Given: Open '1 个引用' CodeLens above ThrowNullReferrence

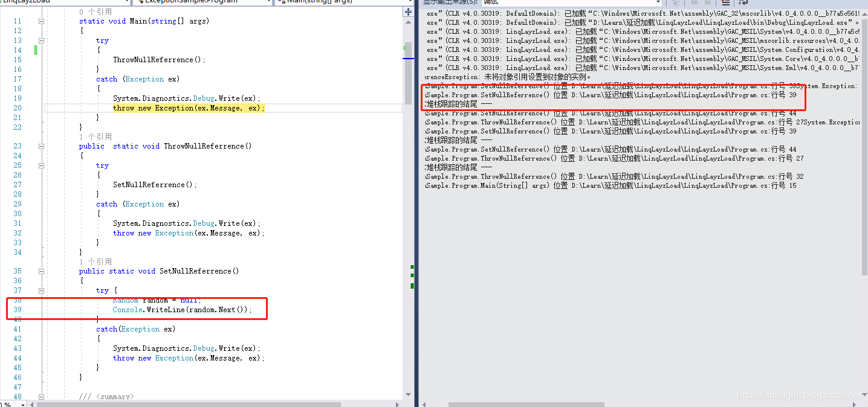Looking at the screenshot, I should coord(96,136).
